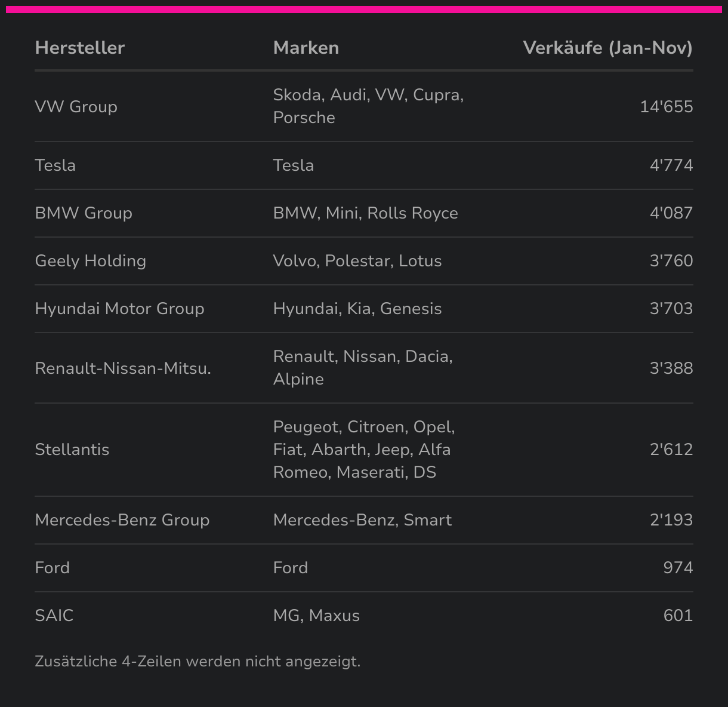Click the Hersteller column header
728x707 pixels.
80,48
